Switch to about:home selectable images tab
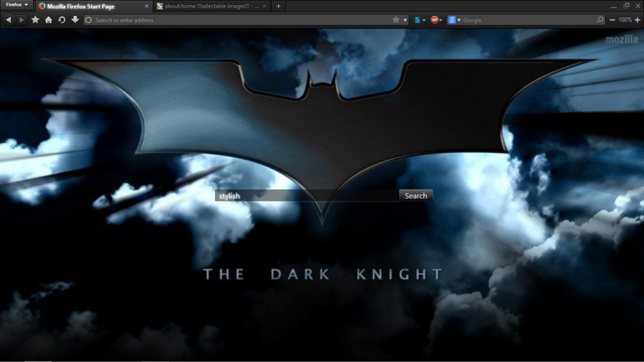This screenshot has height=362, width=644. [x=212, y=6]
